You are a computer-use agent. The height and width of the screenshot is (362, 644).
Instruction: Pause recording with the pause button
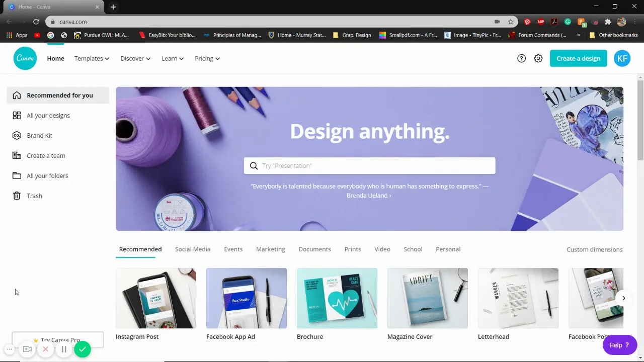click(x=64, y=349)
